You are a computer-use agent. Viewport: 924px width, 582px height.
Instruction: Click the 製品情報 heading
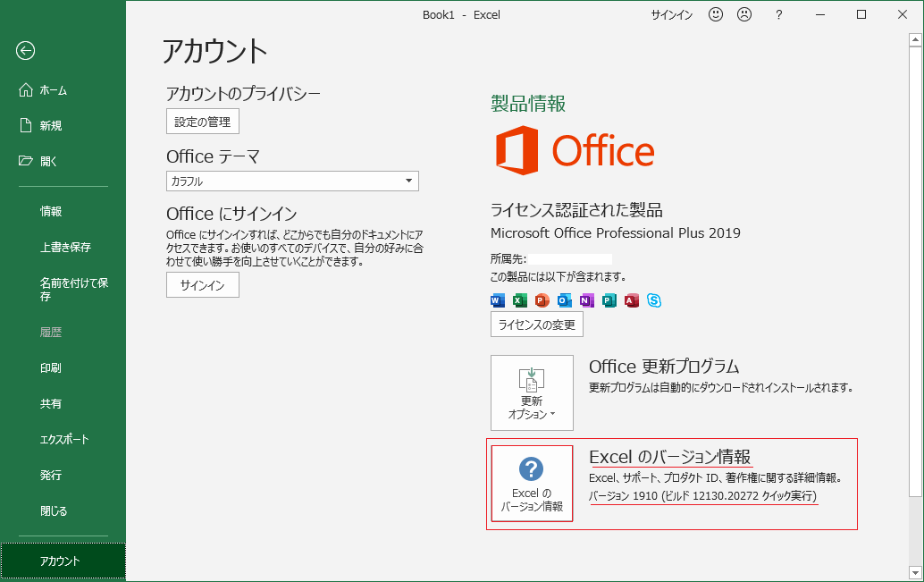528,104
